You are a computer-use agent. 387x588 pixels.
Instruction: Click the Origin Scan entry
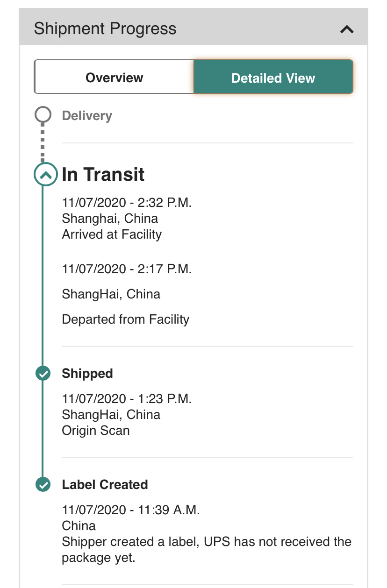[96, 431]
